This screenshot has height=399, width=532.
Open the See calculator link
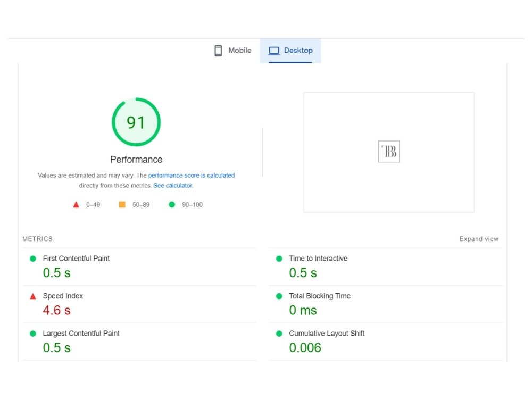[173, 186]
